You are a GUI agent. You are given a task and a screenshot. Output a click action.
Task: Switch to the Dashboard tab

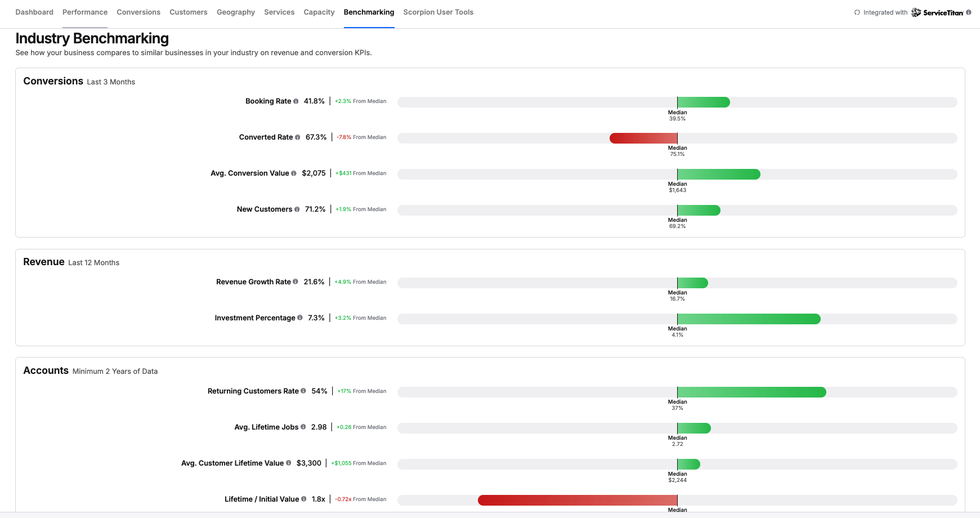34,12
